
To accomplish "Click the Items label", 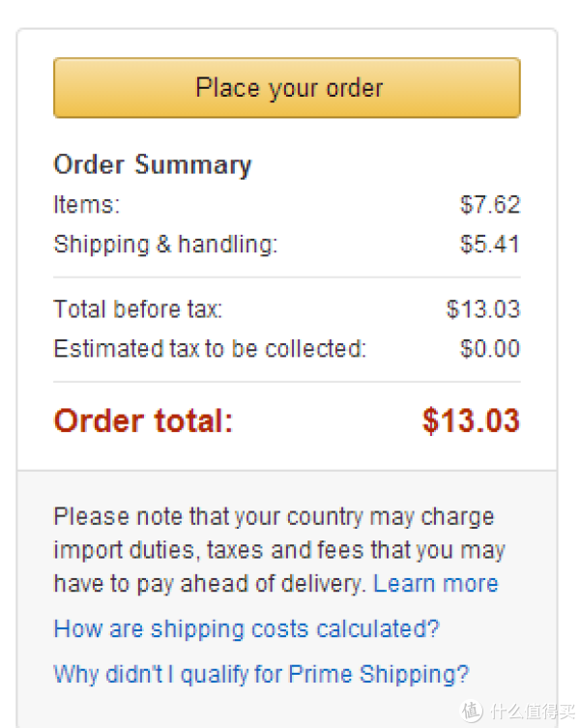I will (x=87, y=205).
